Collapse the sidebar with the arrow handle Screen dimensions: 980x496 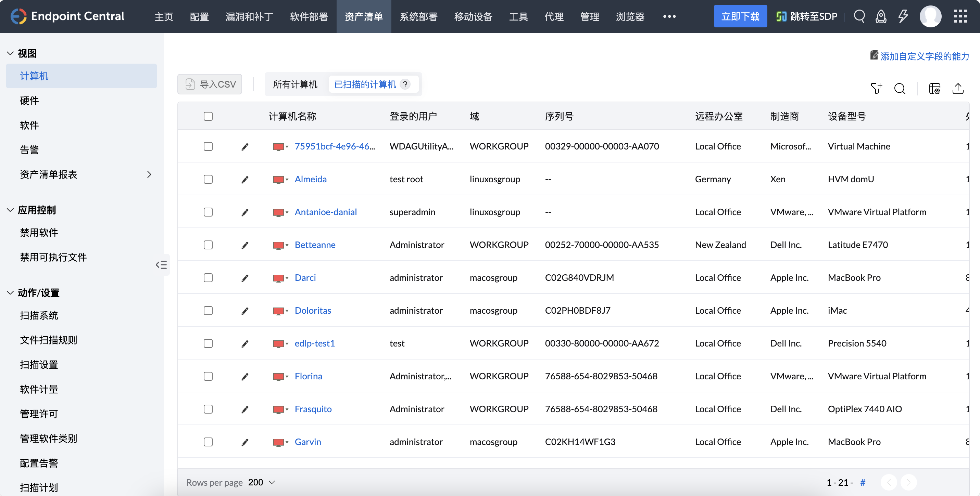[x=161, y=264]
